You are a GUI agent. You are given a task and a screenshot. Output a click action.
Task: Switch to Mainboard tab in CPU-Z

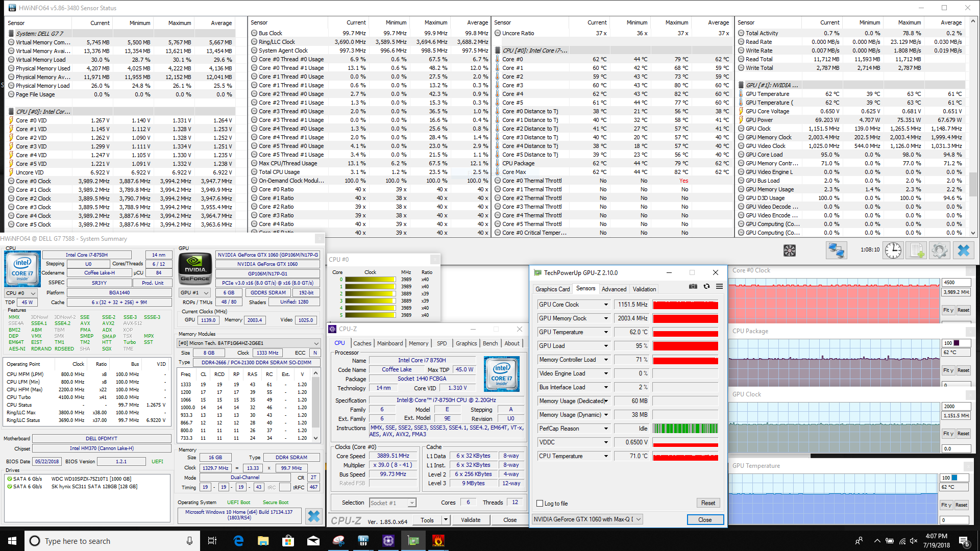390,343
